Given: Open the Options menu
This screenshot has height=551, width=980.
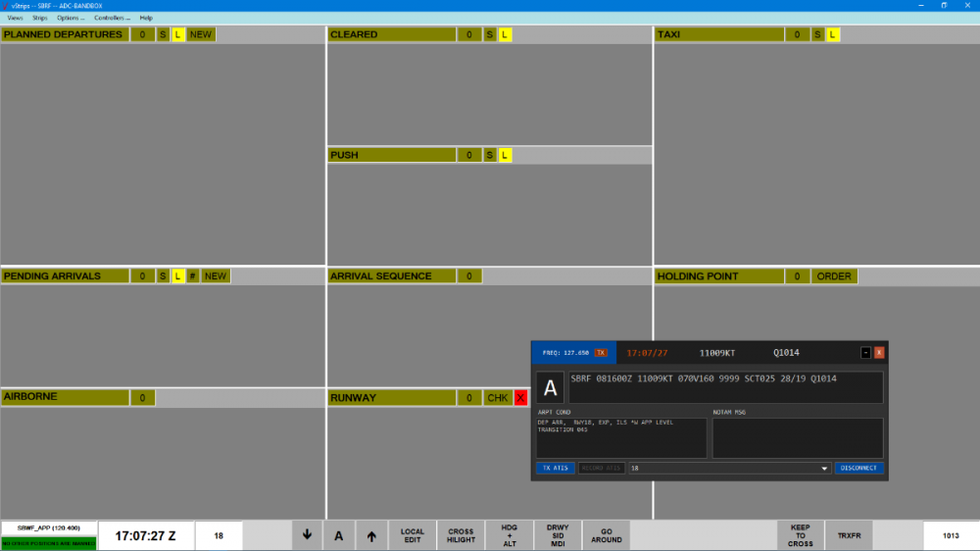Looking at the screenshot, I should tap(70, 18).
